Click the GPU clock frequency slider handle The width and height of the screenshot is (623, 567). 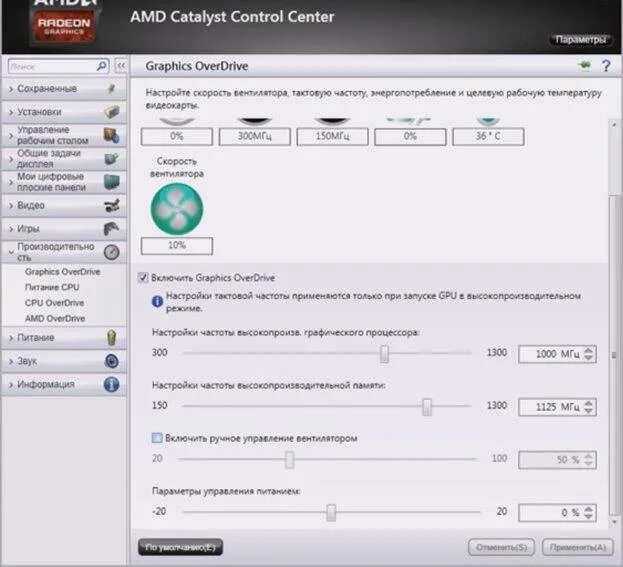(x=384, y=354)
